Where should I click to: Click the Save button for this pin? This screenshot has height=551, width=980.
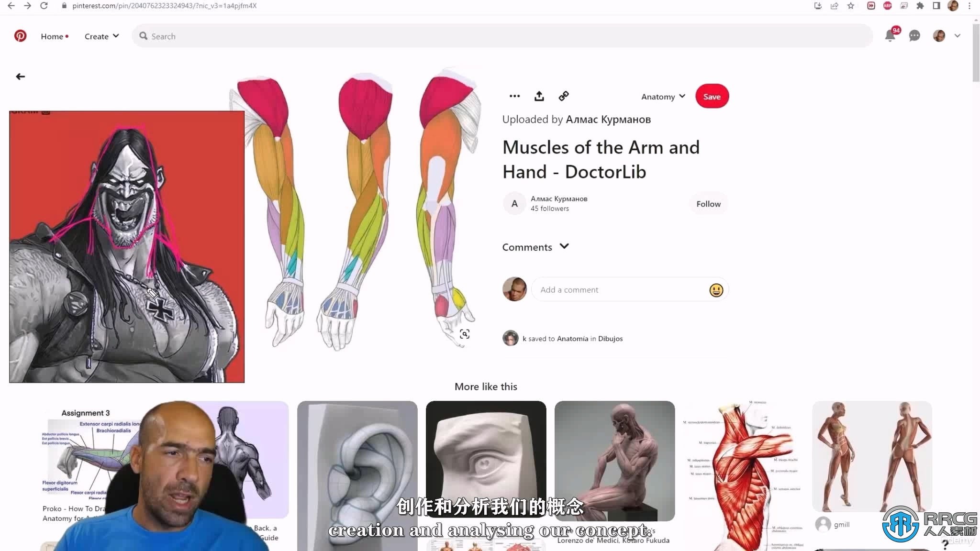[x=712, y=96]
